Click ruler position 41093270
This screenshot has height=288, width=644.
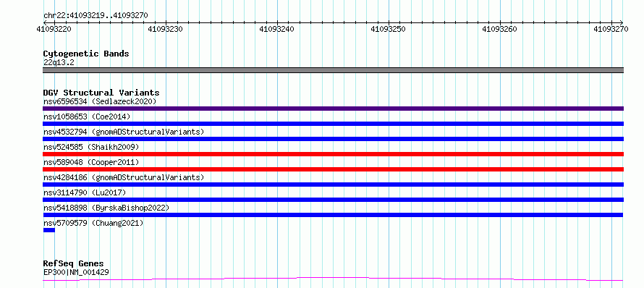point(611,29)
